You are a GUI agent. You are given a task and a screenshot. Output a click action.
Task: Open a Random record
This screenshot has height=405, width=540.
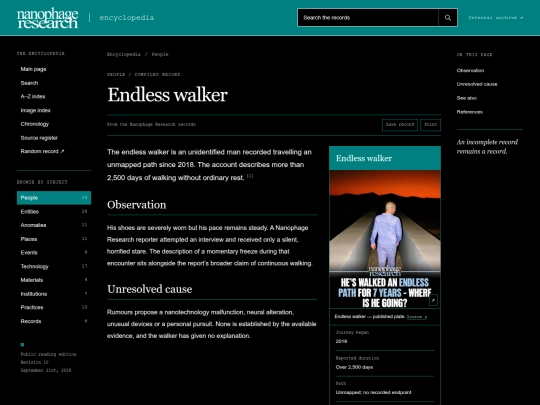42,152
